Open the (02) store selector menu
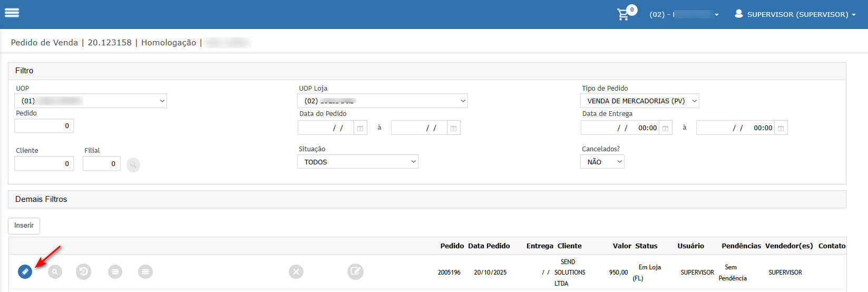The image size is (868, 292). click(x=684, y=14)
